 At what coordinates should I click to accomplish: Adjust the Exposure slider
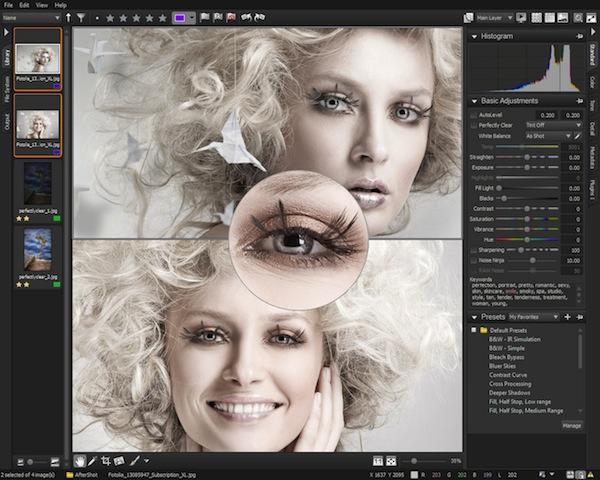tap(527, 168)
